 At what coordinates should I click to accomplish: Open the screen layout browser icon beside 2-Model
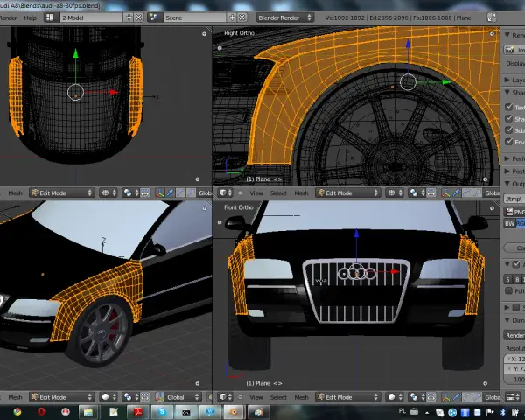click(x=50, y=17)
